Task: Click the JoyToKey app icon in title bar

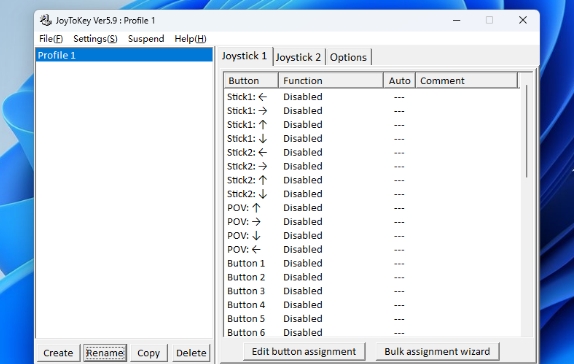Action: point(45,20)
